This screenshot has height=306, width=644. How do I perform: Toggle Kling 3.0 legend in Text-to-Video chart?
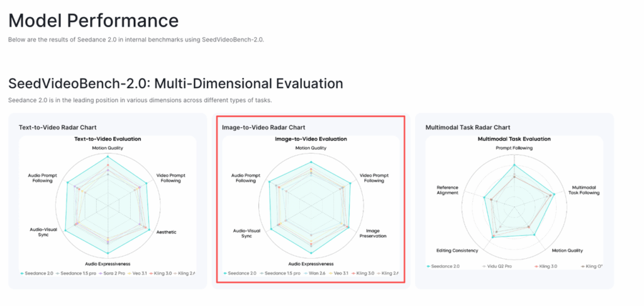click(x=159, y=273)
